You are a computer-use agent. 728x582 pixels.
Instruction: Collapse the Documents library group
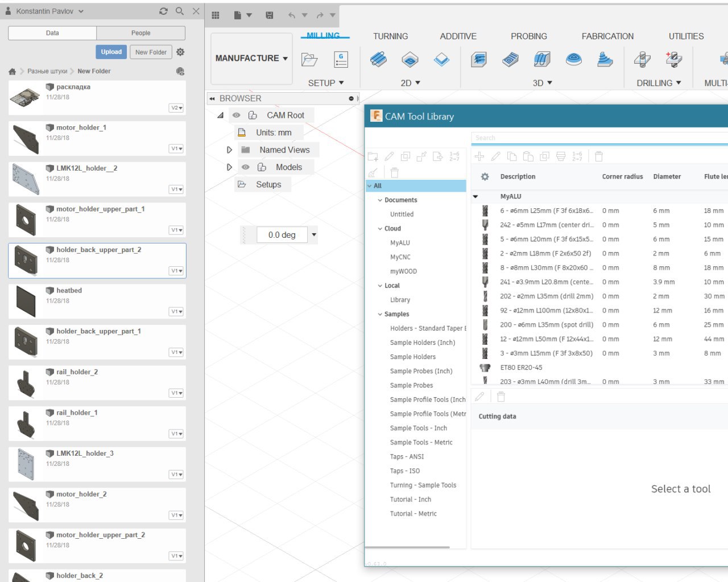click(x=380, y=200)
